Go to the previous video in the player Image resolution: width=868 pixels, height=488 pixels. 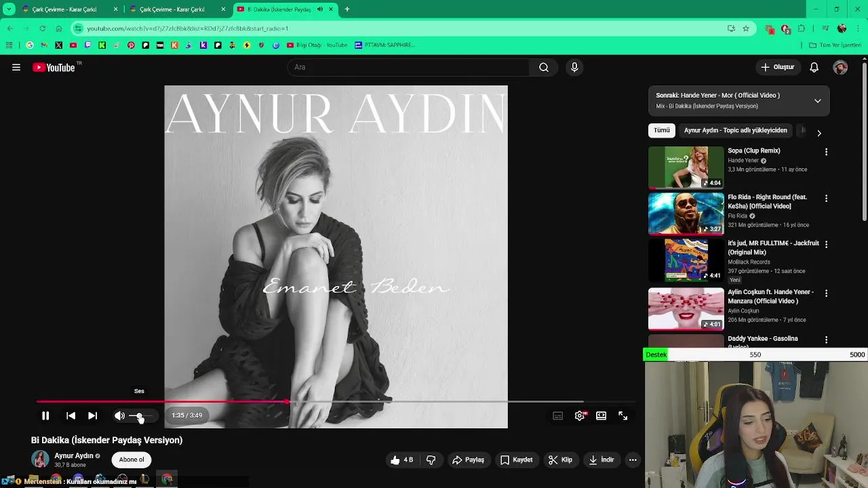point(71,415)
